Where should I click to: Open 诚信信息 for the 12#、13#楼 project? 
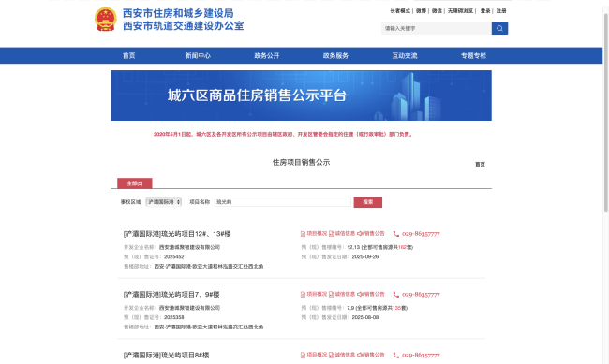pos(342,234)
